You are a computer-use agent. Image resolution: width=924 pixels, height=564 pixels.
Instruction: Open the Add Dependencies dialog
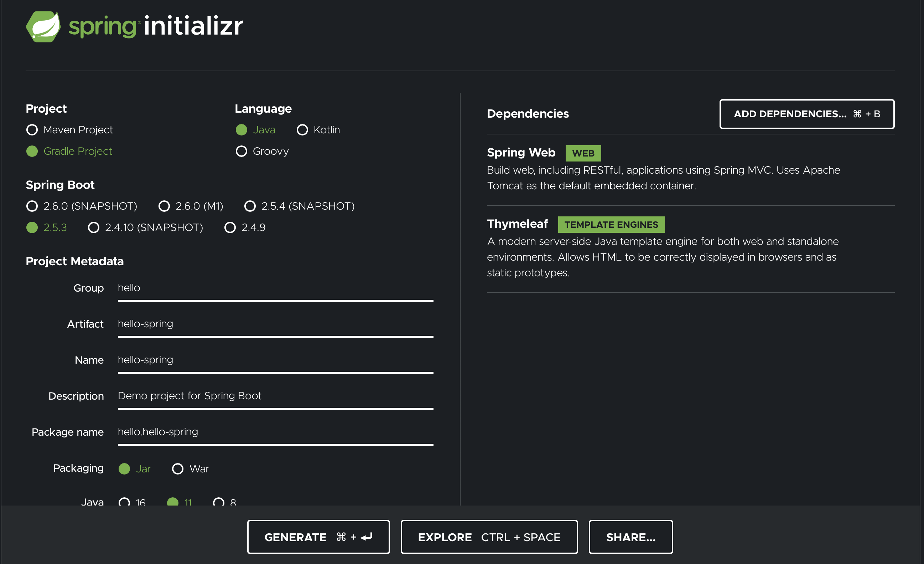[x=806, y=114]
